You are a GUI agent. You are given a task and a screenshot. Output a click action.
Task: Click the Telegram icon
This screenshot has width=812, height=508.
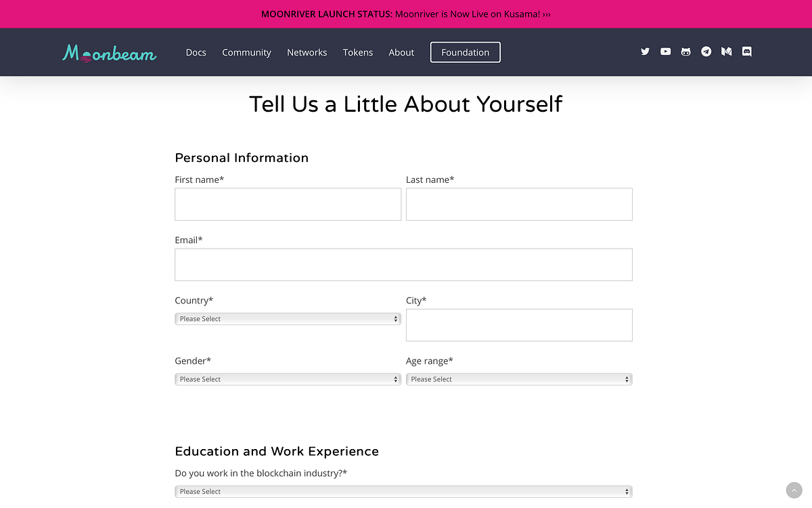click(706, 51)
